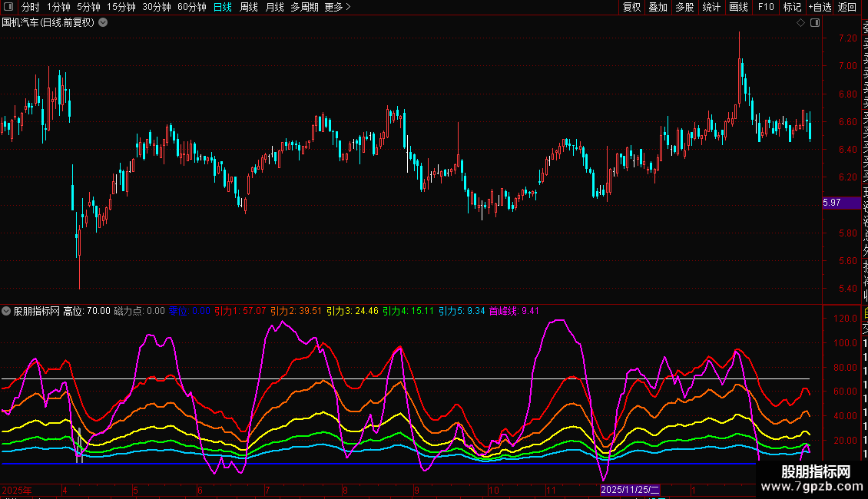Toggle the right side panel icon
This screenshot has width=868, height=499.
tap(813, 23)
